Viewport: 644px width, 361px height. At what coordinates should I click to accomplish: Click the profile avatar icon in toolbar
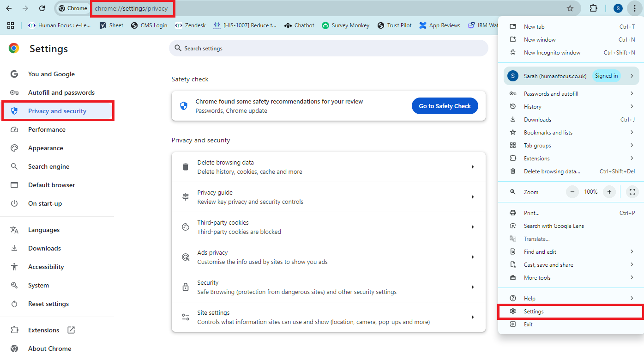click(618, 8)
